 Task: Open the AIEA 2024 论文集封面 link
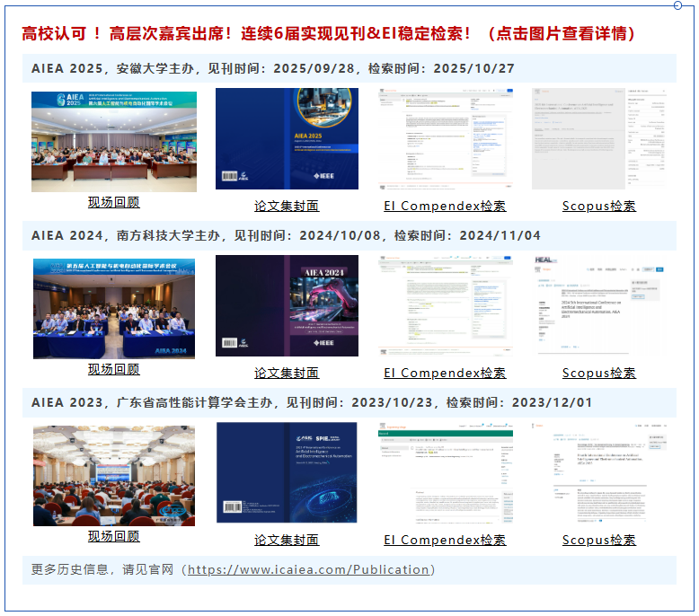pos(287,373)
